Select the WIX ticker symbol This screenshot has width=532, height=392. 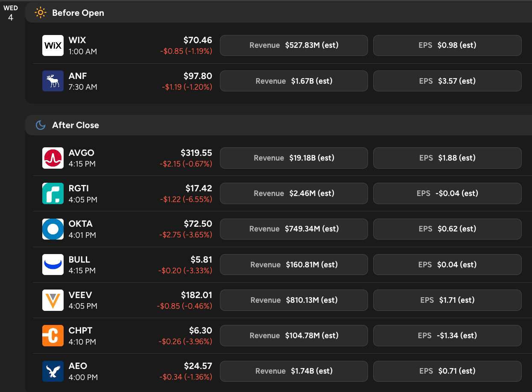77,40
